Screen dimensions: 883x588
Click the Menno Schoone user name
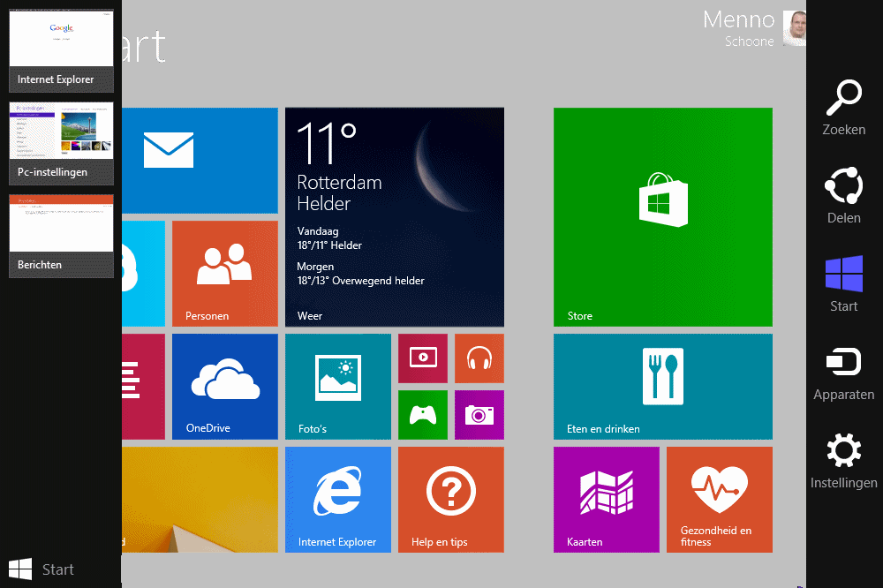click(x=739, y=28)
